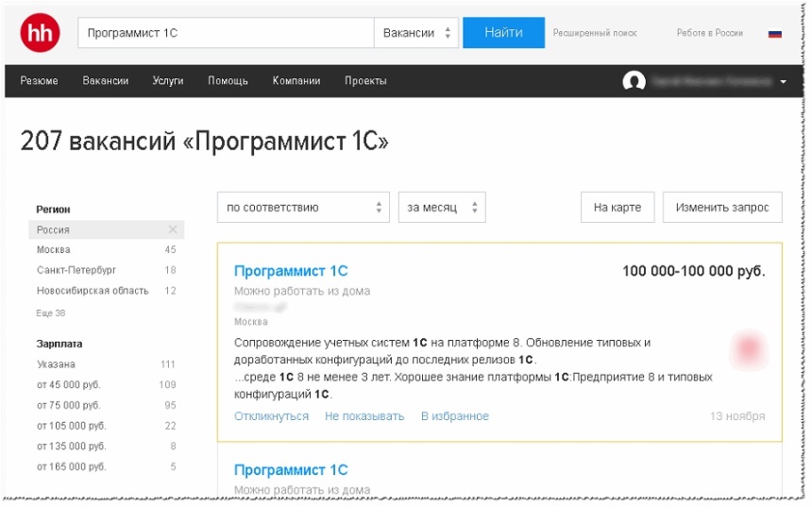This screenshot has height=507, width=812.
Task: Expand the user account menu arrow
Action: (783, 82)
